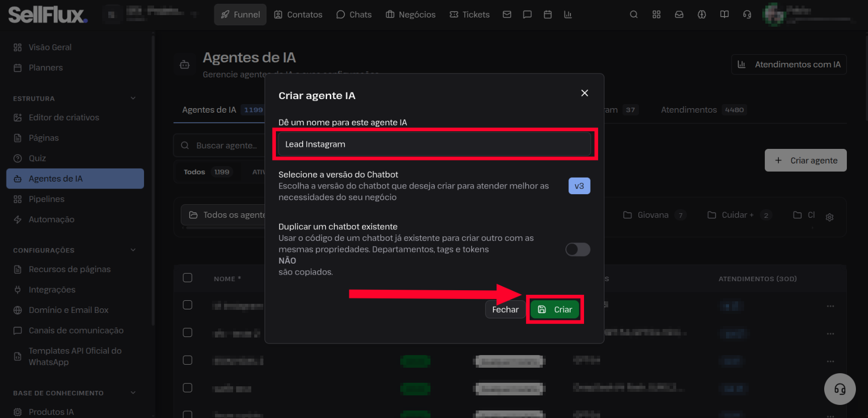The image size is (868, 418).
Task: Close the Criar agente IA dialog
Action: 585,93
